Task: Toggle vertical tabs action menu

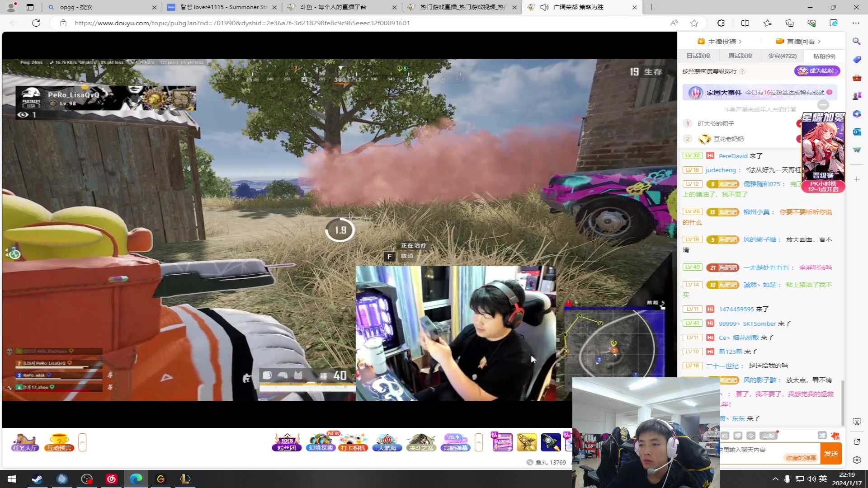Action: pyautogui.click(x=30, y=7)
